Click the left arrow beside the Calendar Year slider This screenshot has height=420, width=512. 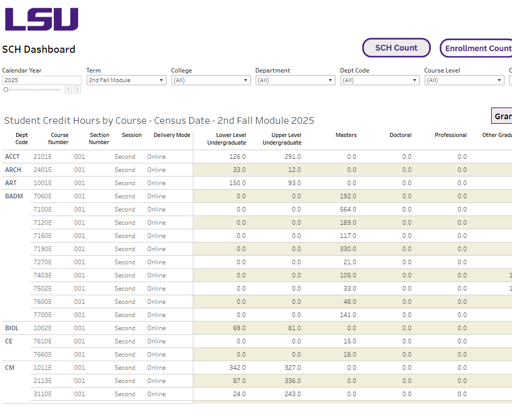[x=68, y=89]
